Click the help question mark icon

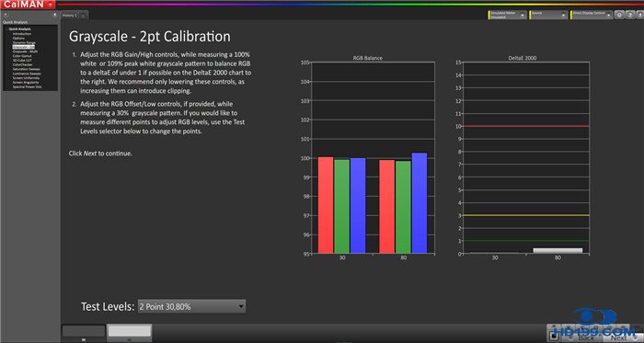pos(630,15)
